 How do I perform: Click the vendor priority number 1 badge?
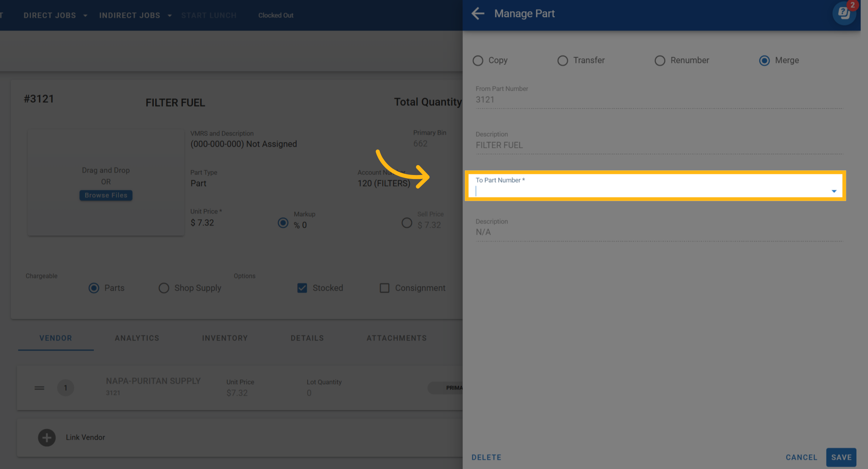(x=65, y=388)
